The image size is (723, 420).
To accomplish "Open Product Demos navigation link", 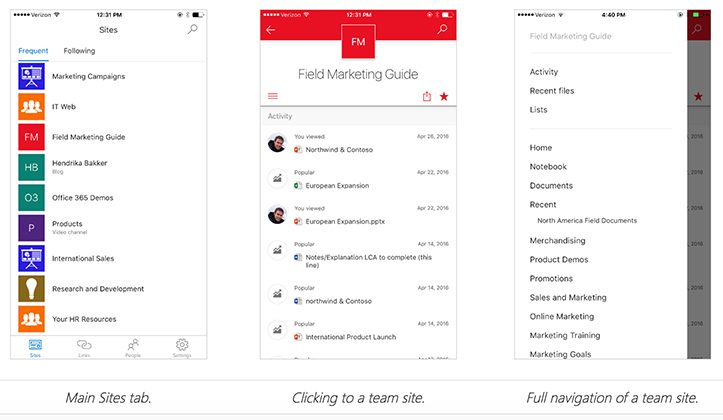I will click(x=559, y=260).
